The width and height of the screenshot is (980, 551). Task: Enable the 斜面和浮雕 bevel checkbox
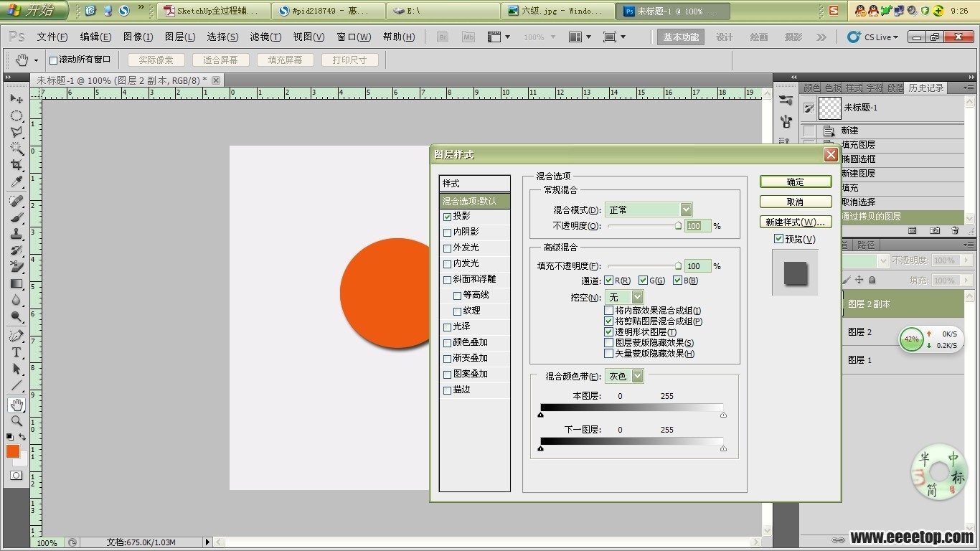click(x=447, y=279)
